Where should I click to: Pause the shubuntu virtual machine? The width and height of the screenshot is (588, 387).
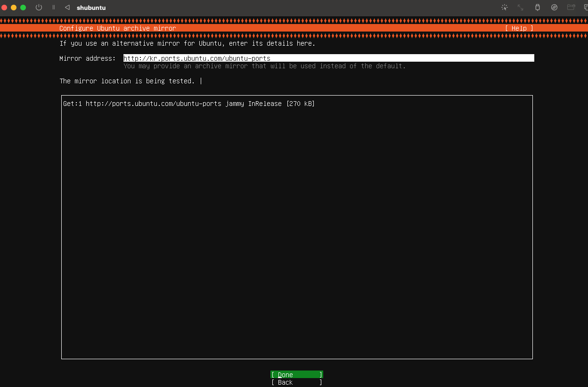pyautogui.click(x=53, y=8)
